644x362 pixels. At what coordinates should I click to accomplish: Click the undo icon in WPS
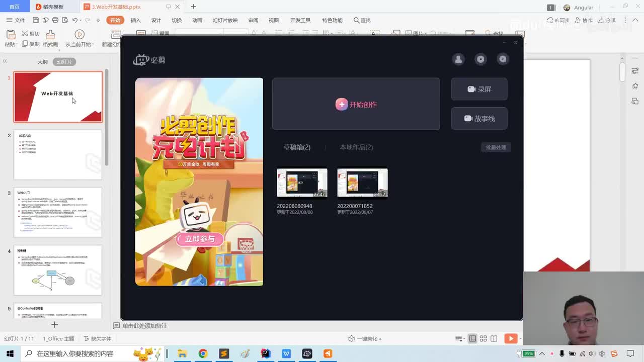click(75, 20)
